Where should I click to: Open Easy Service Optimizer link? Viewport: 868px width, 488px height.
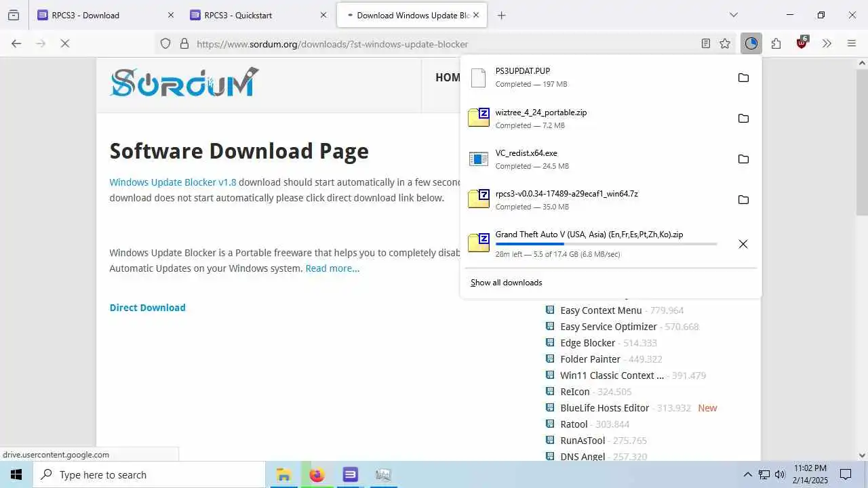pyautogui.click(x=608, y=327)
